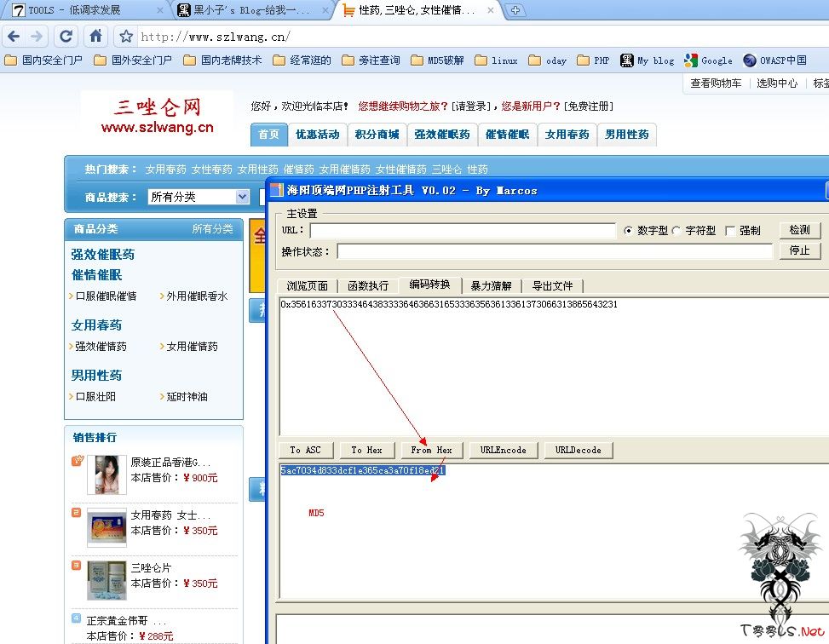Enable the 强制 checkbox
Image resolution: width=829 pixels, height=644 pixels.
[730, 231]
